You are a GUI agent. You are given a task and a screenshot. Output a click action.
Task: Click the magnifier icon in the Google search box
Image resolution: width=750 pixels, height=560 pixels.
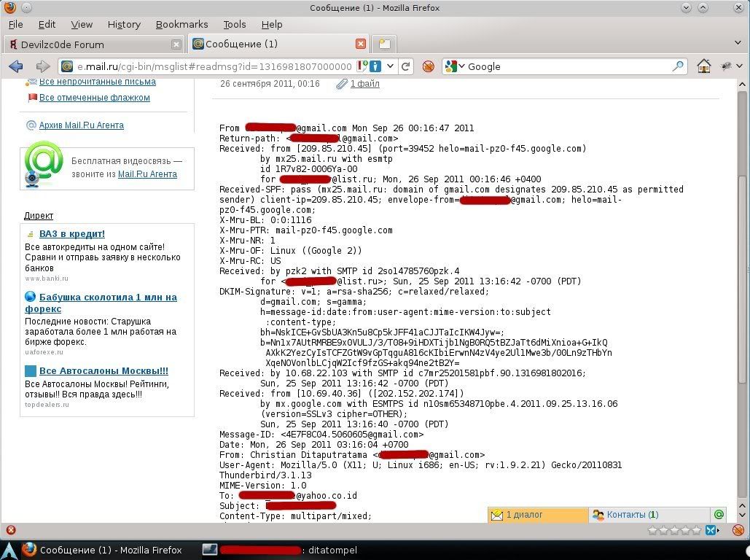click(678, 66)
